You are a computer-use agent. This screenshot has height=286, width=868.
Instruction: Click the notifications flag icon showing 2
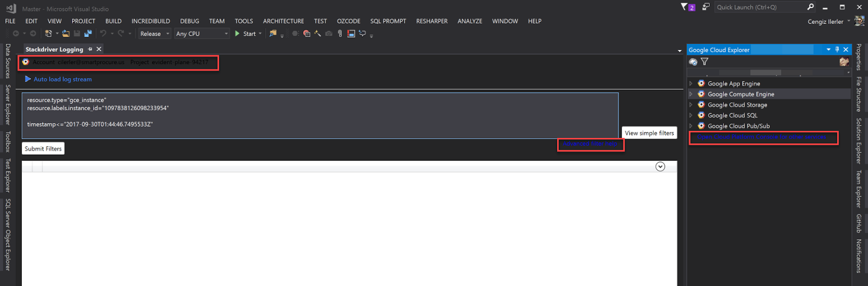click(688, 7)
